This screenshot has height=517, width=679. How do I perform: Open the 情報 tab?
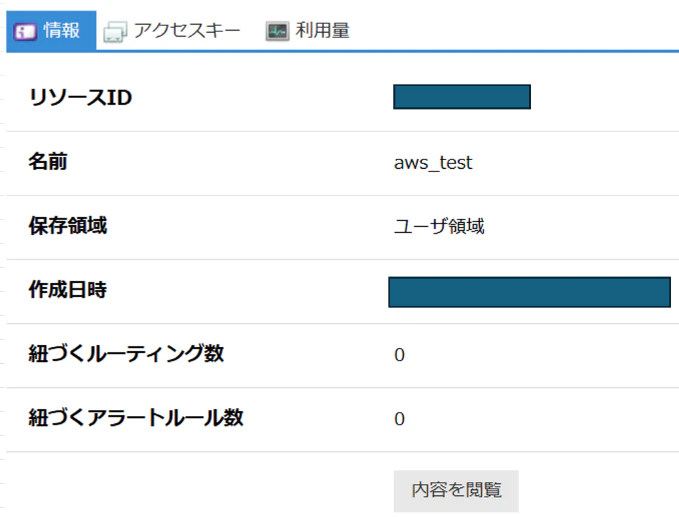point(51,31)
